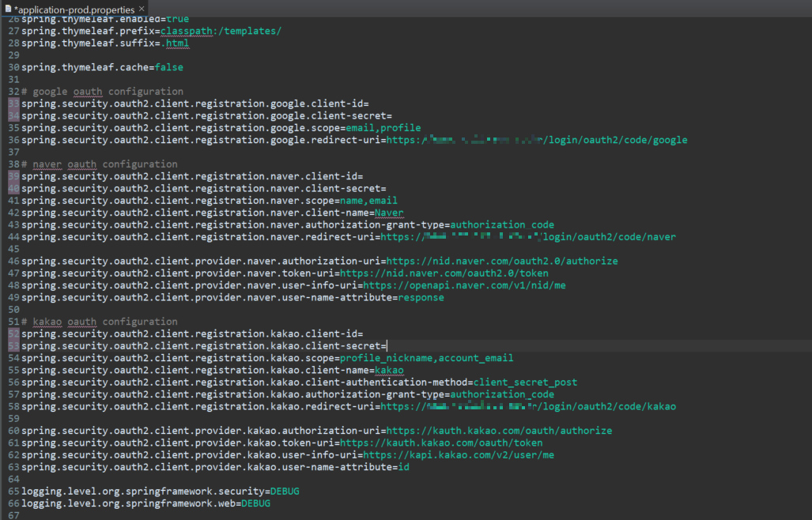Place cursor after kakao.client-id= on line 52
The image size is (812, 520).
[364, 333]
